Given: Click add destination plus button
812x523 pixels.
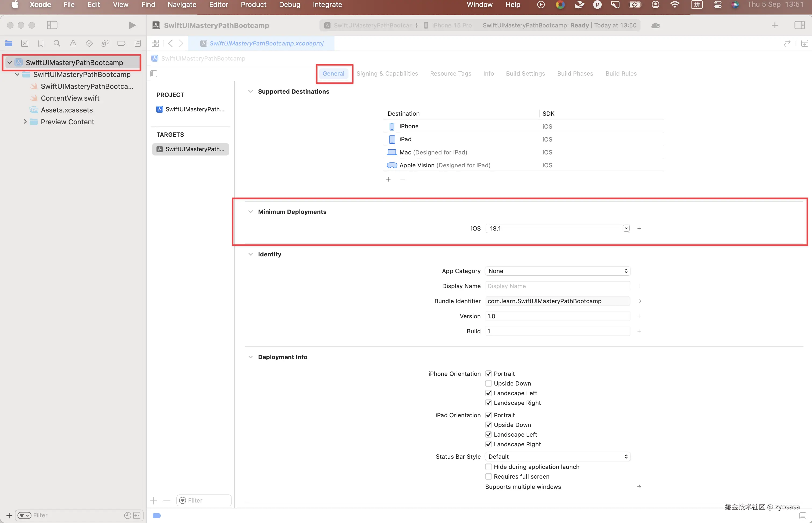Looking at the screenshot, I should point(388,179).
